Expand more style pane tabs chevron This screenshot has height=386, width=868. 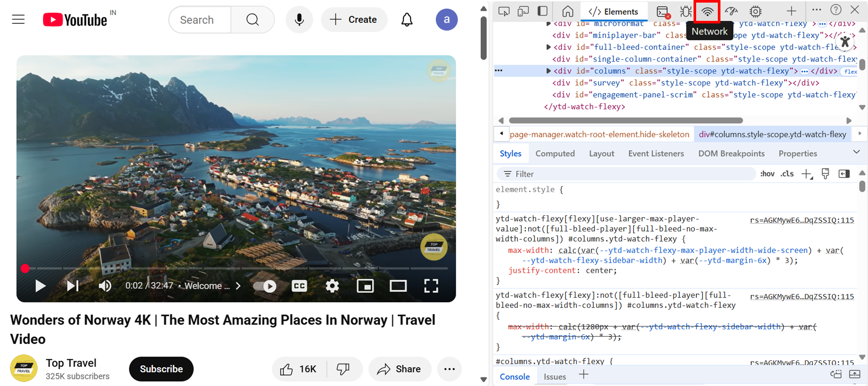tap(856, 152)
